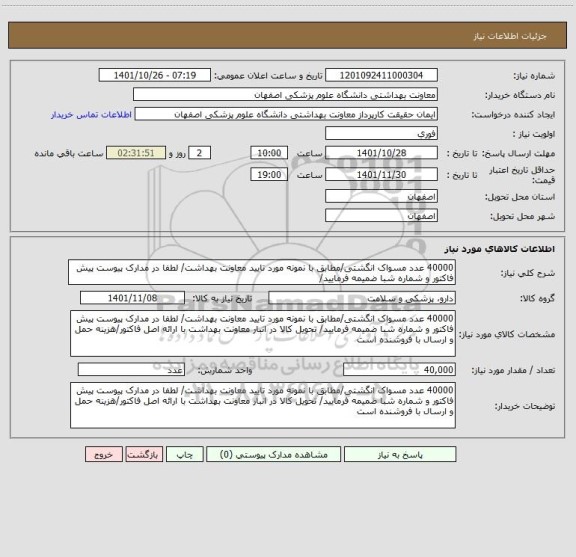Click the price validity date 1401/11/30

(x=381, y=175)
